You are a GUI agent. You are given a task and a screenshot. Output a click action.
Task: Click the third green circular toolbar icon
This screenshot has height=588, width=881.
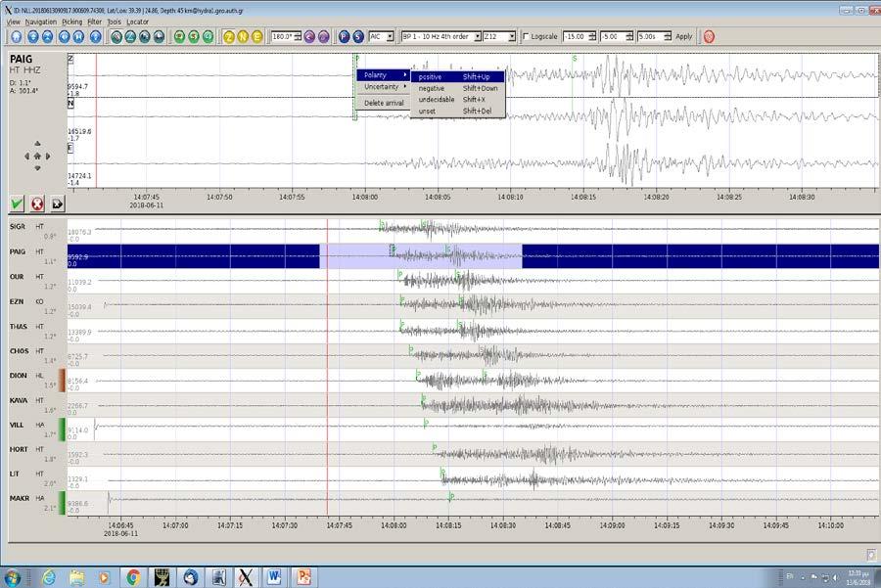(208, 36)
